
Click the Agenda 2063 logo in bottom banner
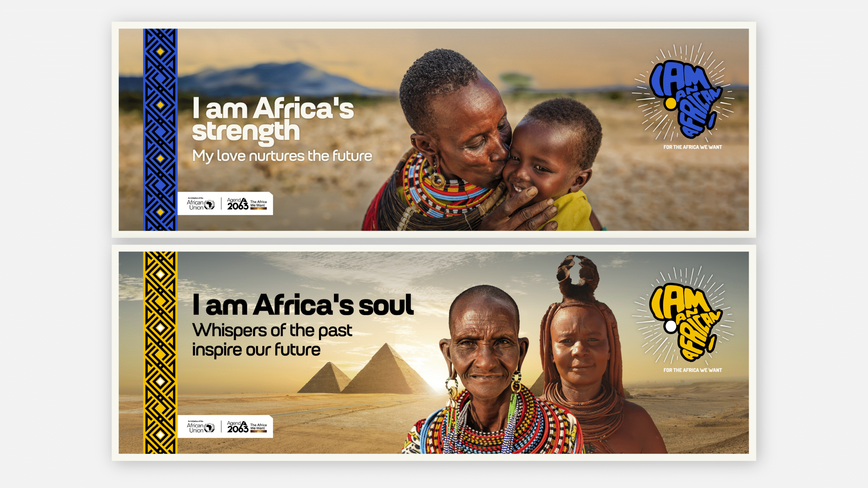click(x=247, y=427)
